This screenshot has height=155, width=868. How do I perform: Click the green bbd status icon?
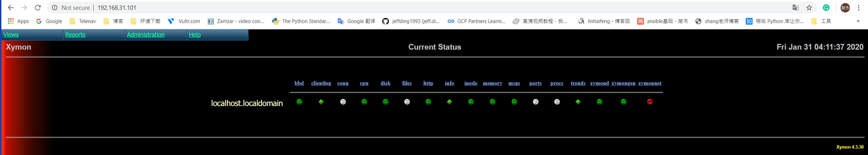coord(299,102)
